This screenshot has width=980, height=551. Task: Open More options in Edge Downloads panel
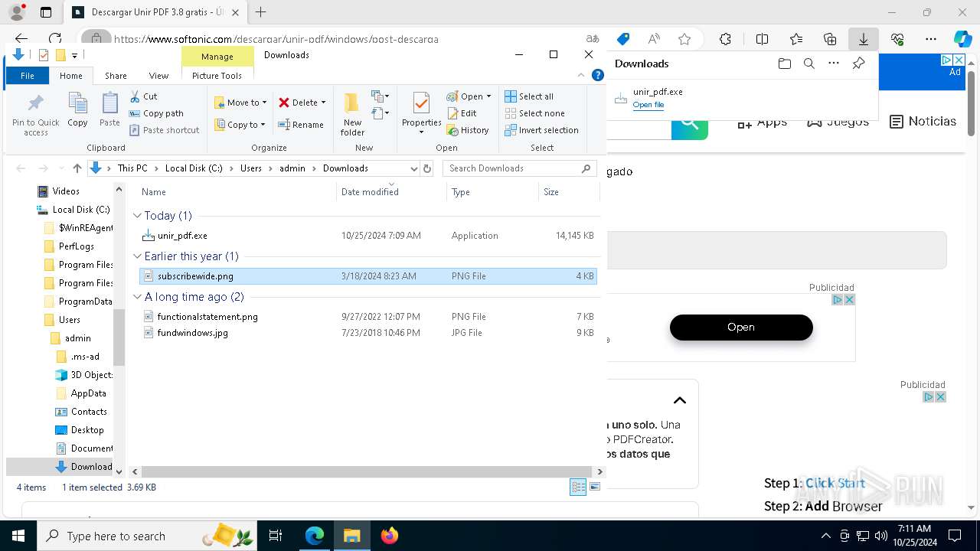pyautogui.click(x=834, y=64)
